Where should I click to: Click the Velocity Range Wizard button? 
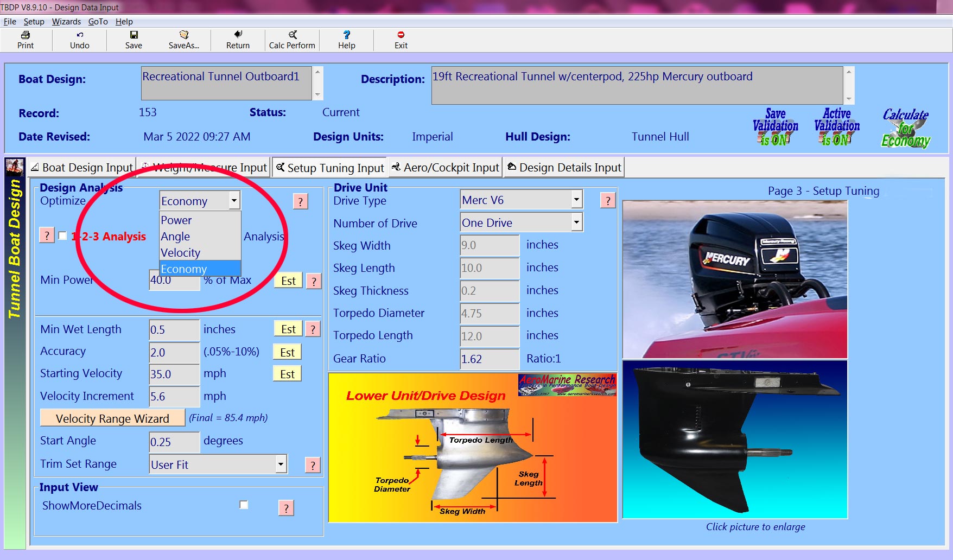113,418
